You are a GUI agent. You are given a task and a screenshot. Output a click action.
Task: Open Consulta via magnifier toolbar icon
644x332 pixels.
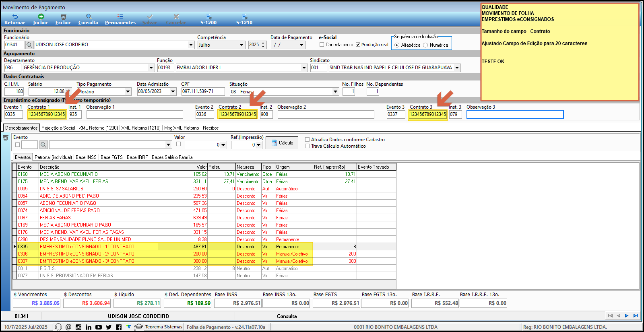coord(89,16)
